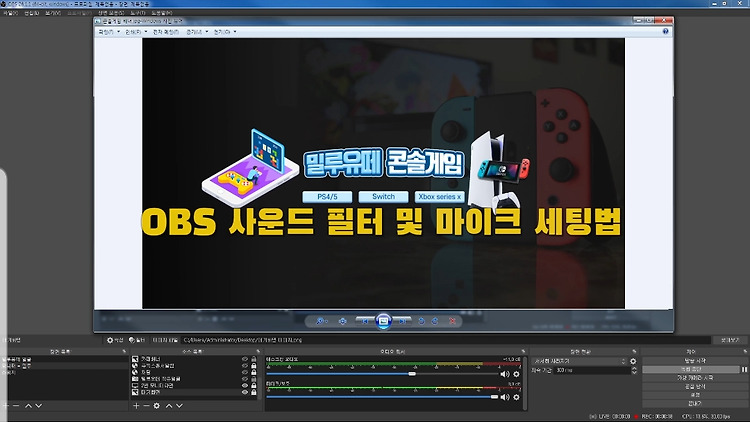Pop out the Scene Transitions dock panel
The width and height of the screenshot is (750, 422).
[x=634, y=352]
